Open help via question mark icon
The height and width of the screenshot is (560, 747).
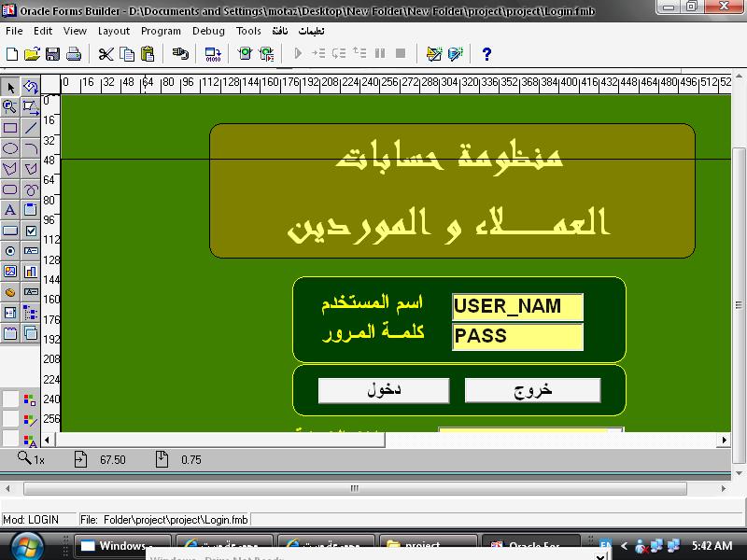(x=486, y=54)
